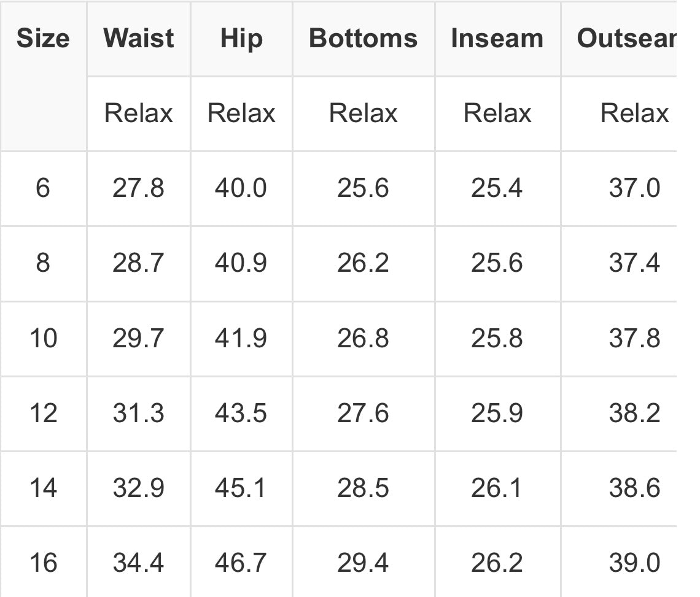Select the size 14 row label
This screenshot has height=597, width=700.
tap(44, 488)
